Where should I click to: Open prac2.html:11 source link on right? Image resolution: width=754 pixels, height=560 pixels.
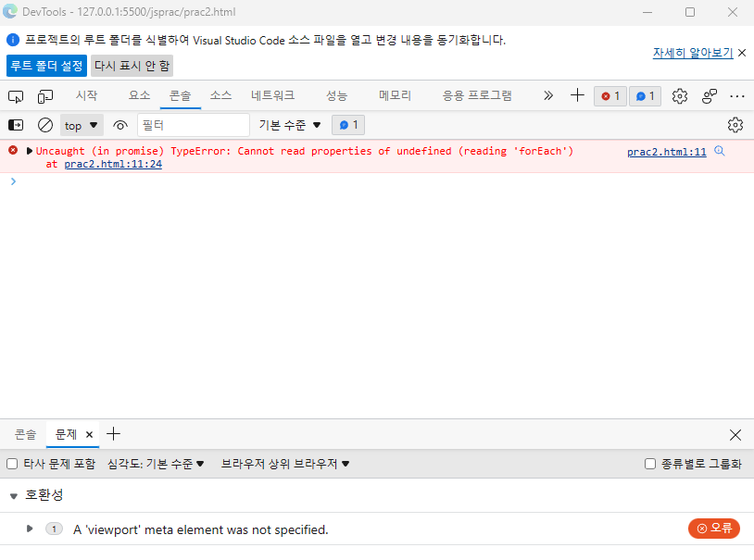coord(667,152)
